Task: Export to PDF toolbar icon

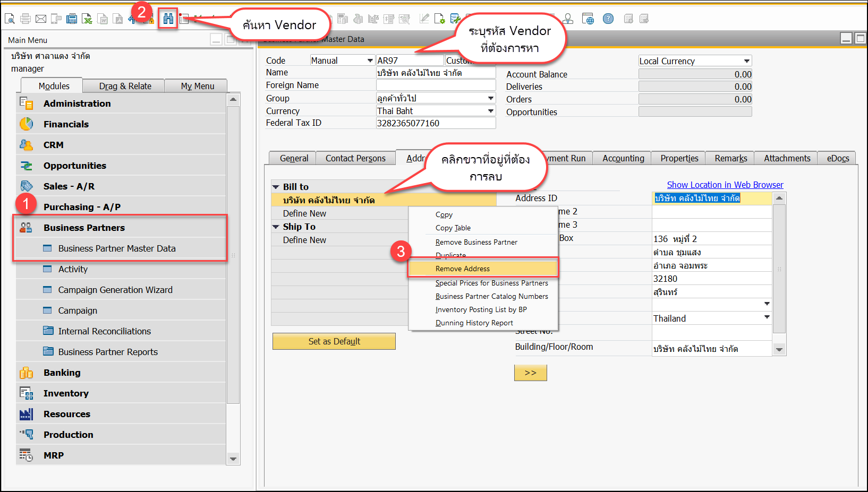Action: (x=118, y=19)
